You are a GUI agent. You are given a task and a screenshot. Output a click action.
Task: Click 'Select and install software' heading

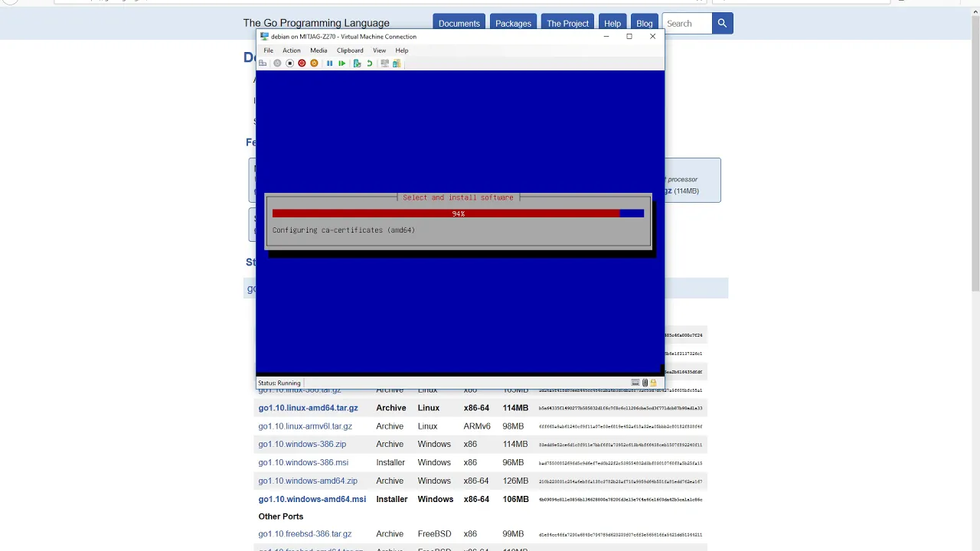pos(458,197)
